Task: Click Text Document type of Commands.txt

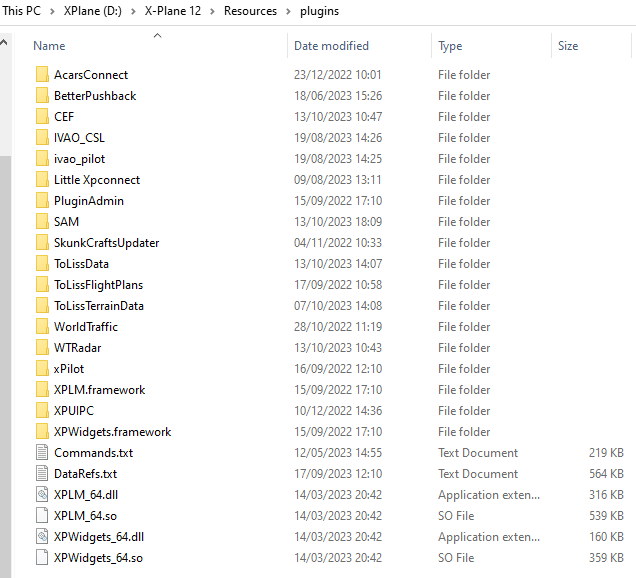Action: [x=478, y=453]
